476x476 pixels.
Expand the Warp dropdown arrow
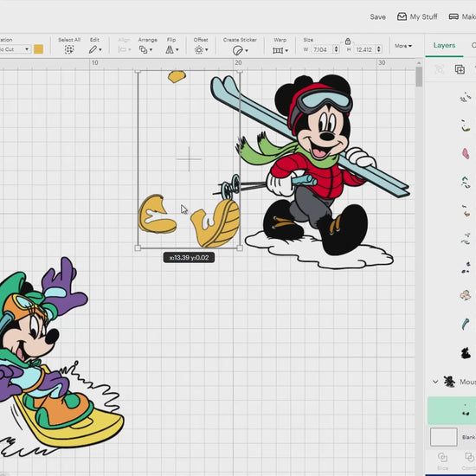click(x=286, y=50)
